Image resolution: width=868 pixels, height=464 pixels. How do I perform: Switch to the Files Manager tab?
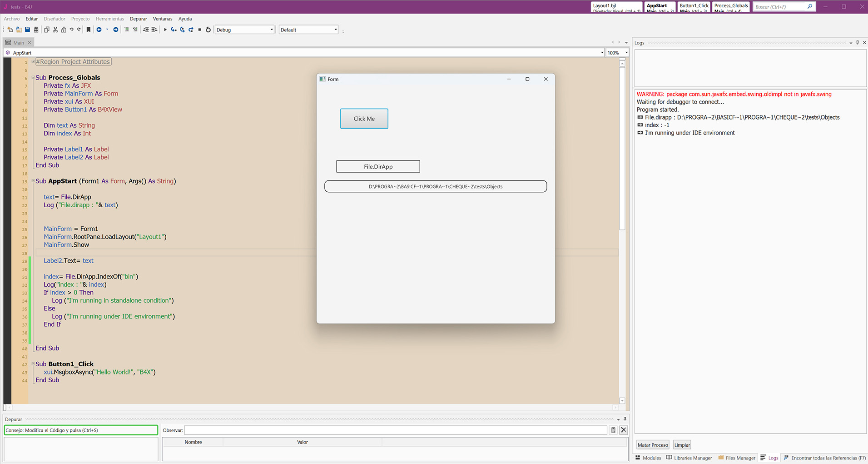[x=737, y=458]
